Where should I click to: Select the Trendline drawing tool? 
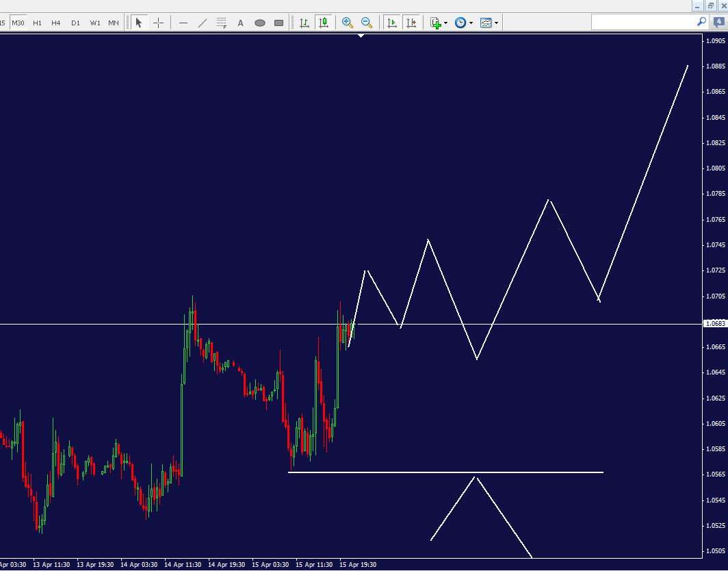pos(203,23)
